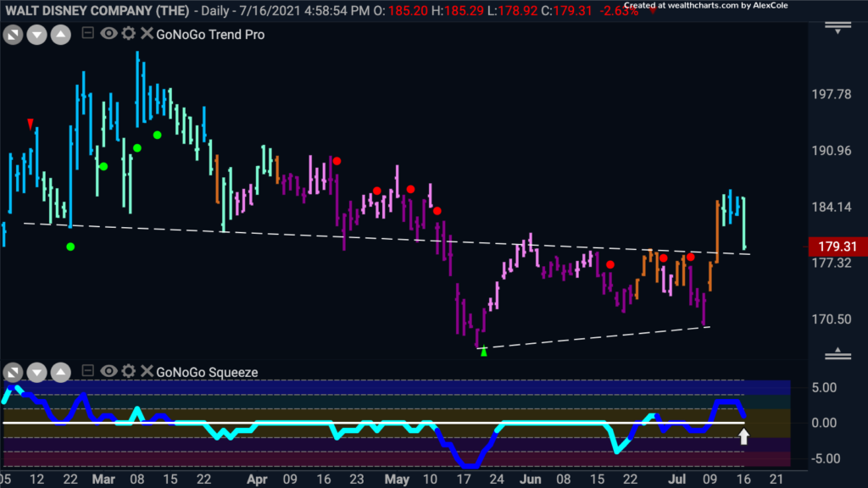This screenshot has height=488, width=868.
Task: Click the 0.00 squeeze axis label
Action: [824, 424]
